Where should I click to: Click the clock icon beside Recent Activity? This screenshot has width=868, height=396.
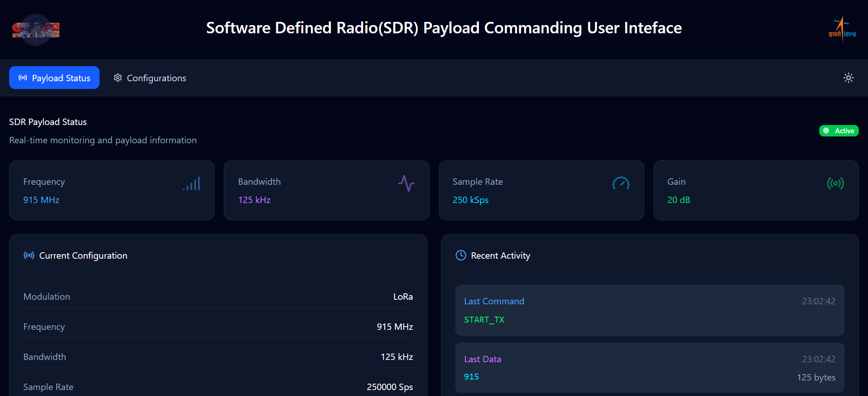461,255
